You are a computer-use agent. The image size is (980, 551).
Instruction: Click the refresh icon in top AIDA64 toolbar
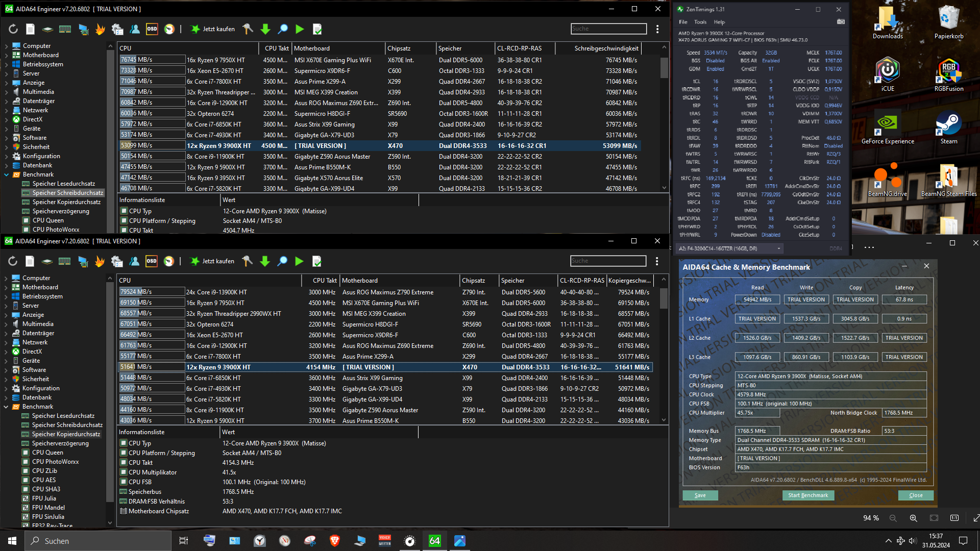tap(13, 29)
